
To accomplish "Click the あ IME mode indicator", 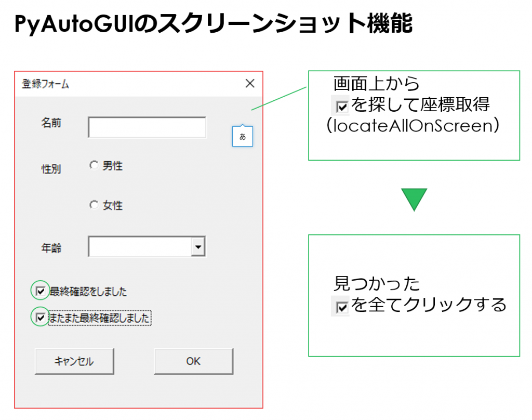I will 242,137.
